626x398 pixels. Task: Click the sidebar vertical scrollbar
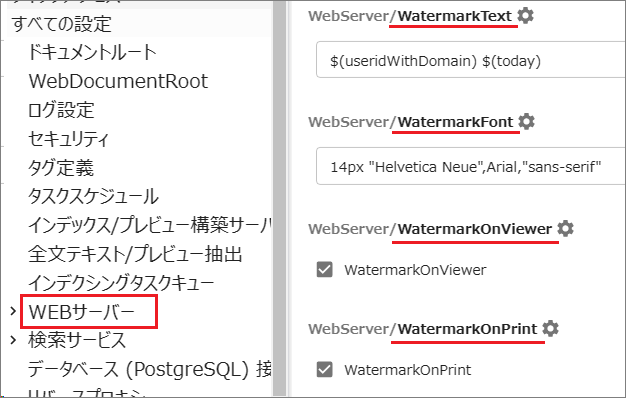[x=279, y=199]
